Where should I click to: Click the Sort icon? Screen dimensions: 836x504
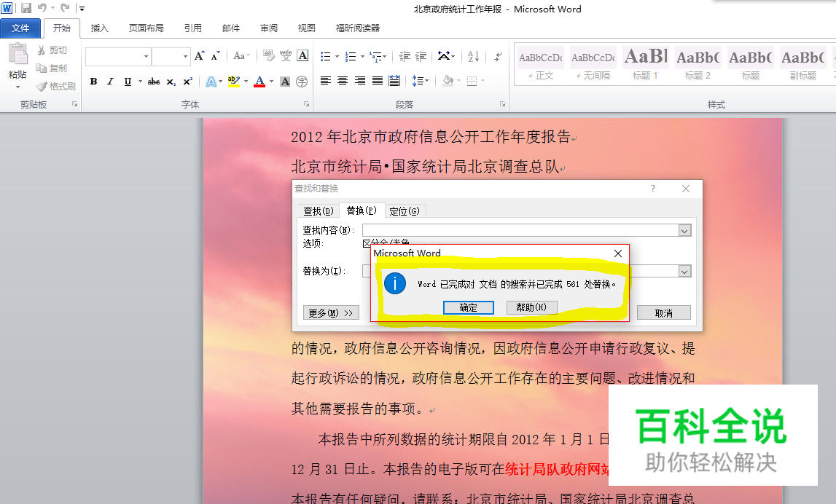473,56
